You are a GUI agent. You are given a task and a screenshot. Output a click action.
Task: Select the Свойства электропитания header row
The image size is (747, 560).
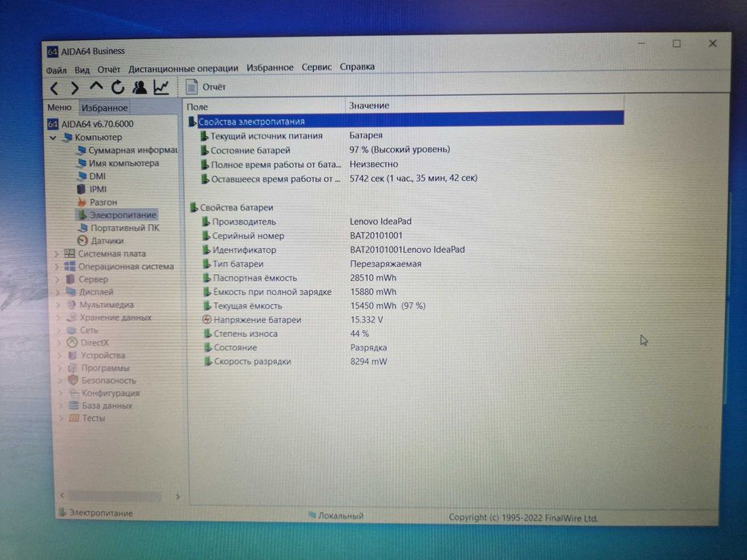(406, 119)
